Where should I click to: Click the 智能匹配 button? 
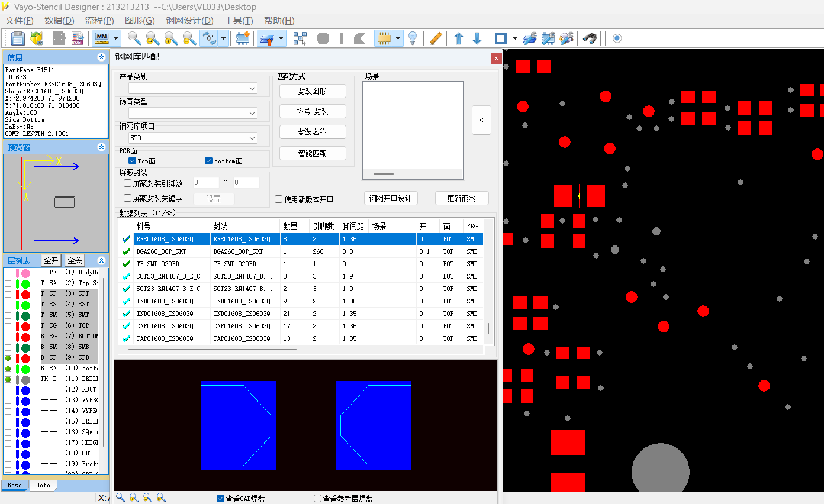click(x=313, y=153)
